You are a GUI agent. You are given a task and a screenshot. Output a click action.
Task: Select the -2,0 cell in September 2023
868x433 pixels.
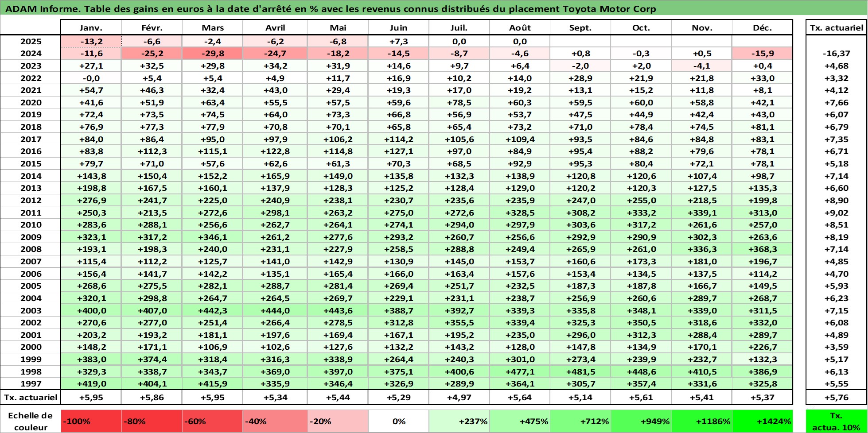[x=580, y=66]
